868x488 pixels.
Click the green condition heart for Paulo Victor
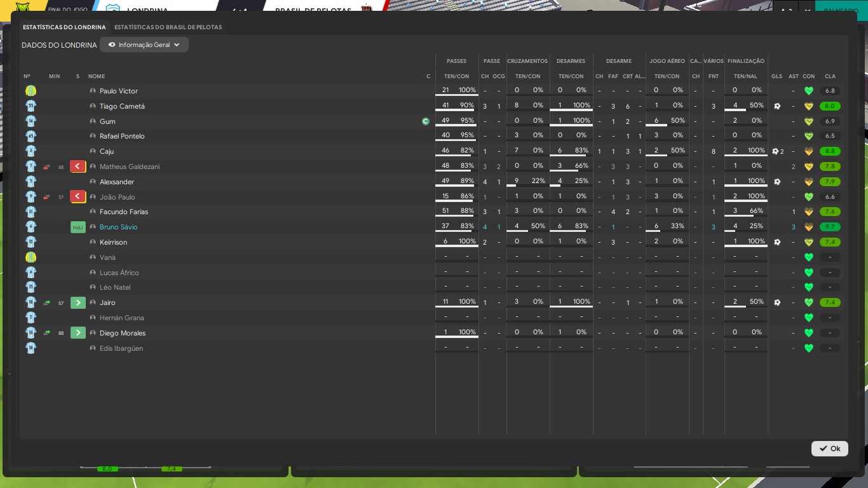click(808, 91)
